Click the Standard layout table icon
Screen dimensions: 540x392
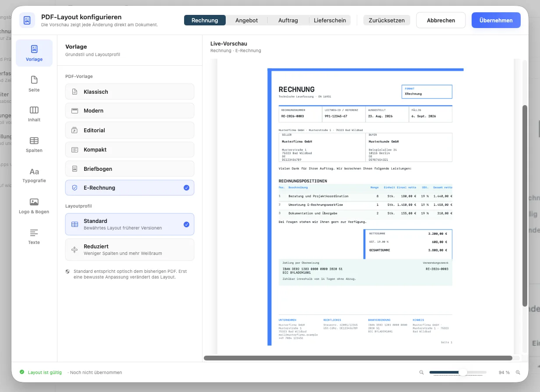[x=75, y=224]
